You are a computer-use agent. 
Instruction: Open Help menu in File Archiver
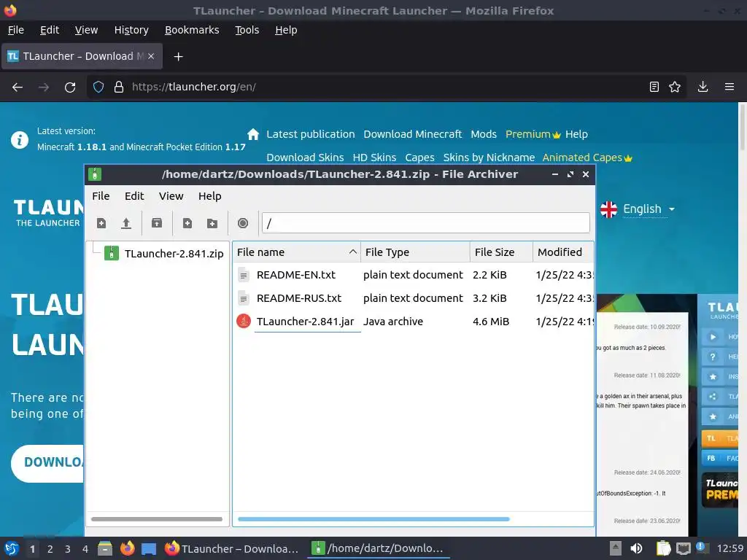[x=209, y=196]
